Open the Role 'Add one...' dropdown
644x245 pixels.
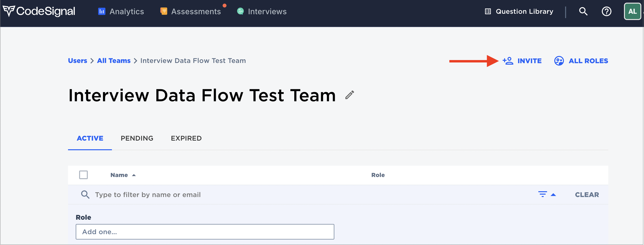pos(205,231)
